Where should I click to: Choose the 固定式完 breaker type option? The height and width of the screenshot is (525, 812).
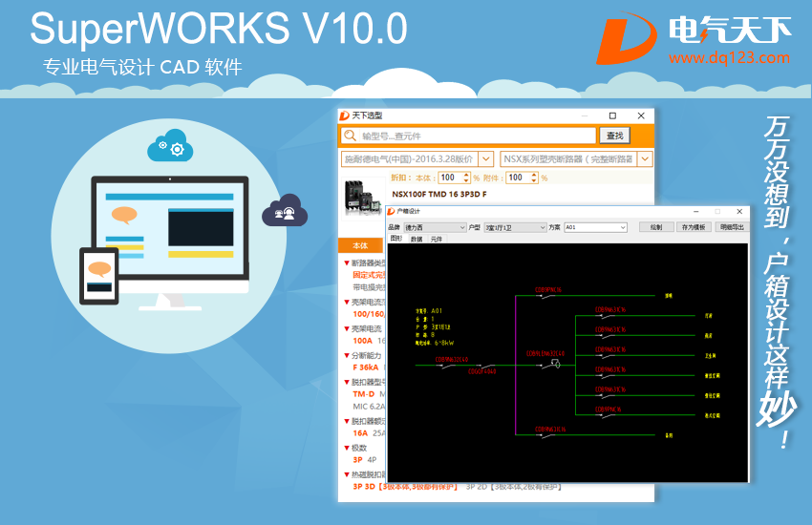(369, 275)
